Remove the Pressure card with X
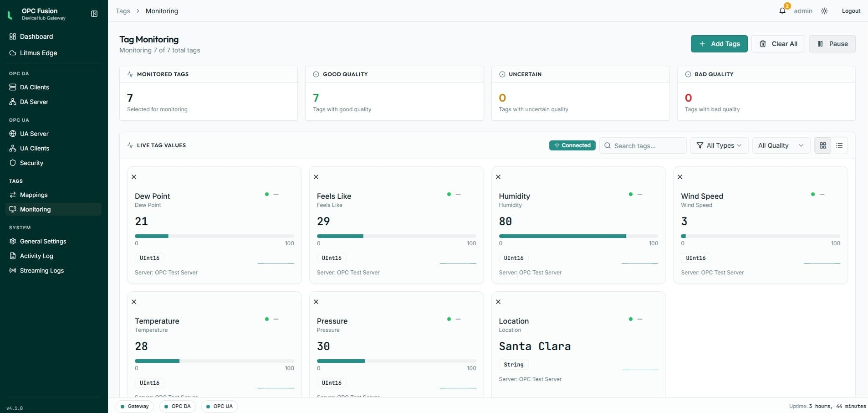868x413 pixels. coord(316,302)
